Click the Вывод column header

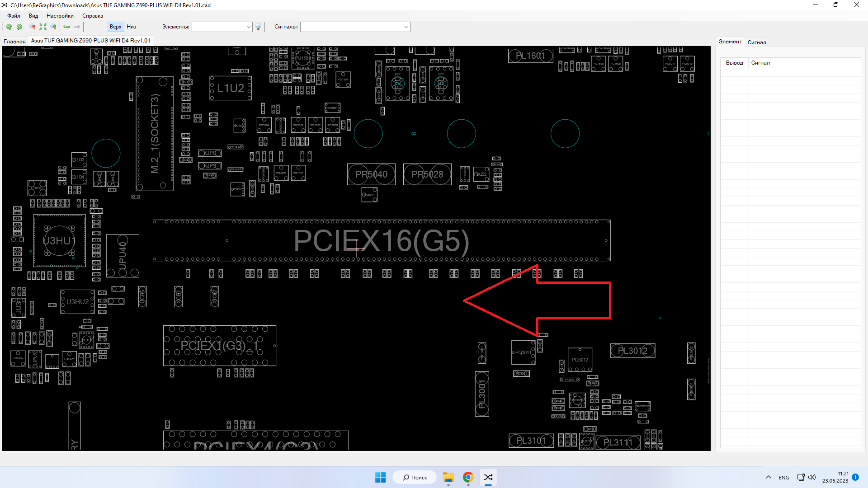click(735, 63)
